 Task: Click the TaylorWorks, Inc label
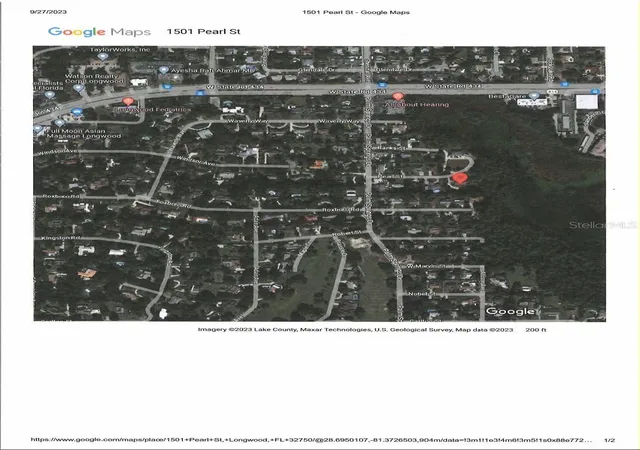[x=120, y=49]
